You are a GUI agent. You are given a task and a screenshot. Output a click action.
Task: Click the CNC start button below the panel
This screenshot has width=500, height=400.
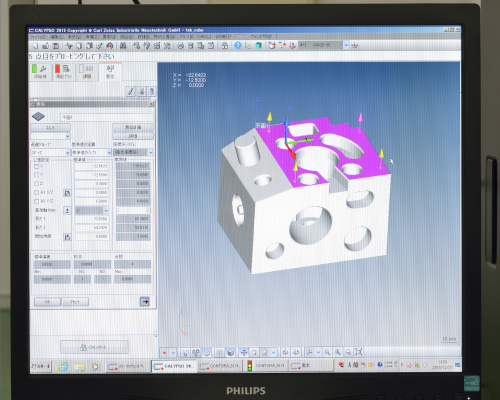pos(94,347)
